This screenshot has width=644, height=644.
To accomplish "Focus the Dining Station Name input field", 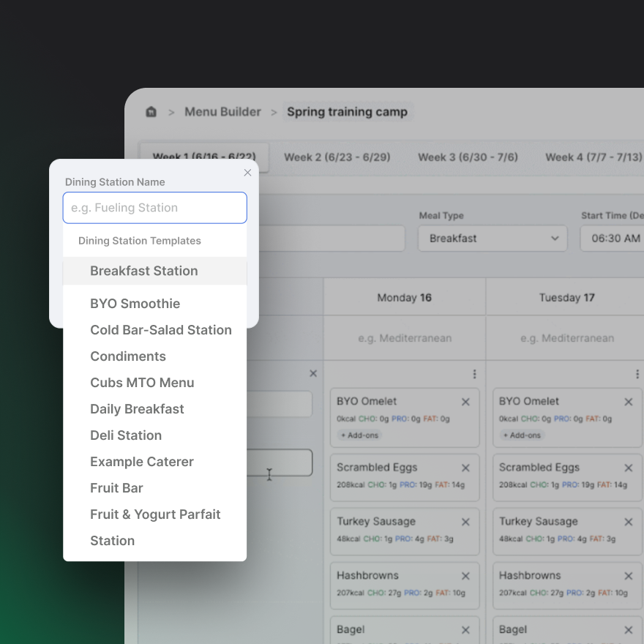I will 155,208.
